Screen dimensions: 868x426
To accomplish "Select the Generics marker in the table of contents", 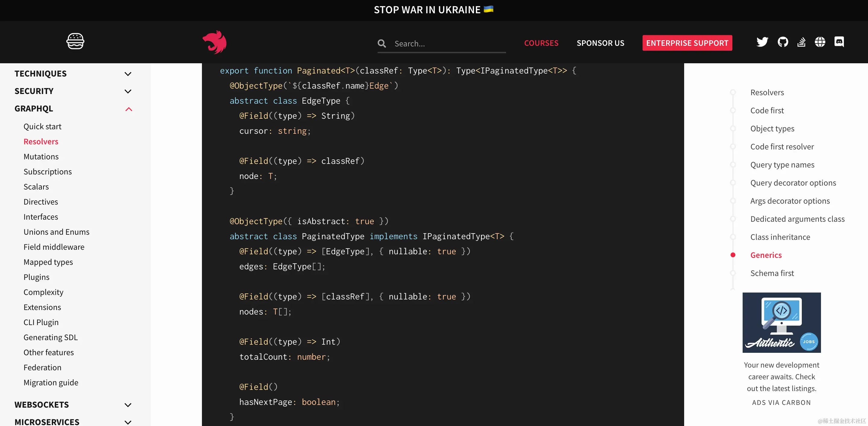I will (733, 255).
